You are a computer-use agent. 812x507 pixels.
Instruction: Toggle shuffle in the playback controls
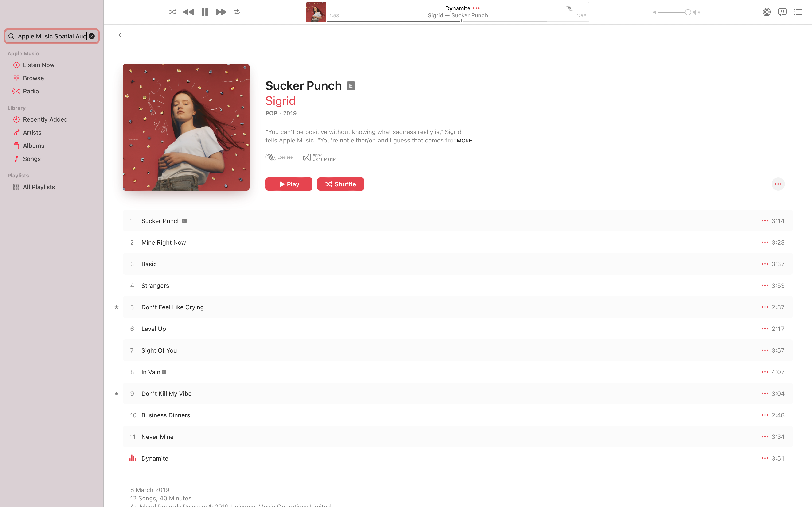pos(172,12)
